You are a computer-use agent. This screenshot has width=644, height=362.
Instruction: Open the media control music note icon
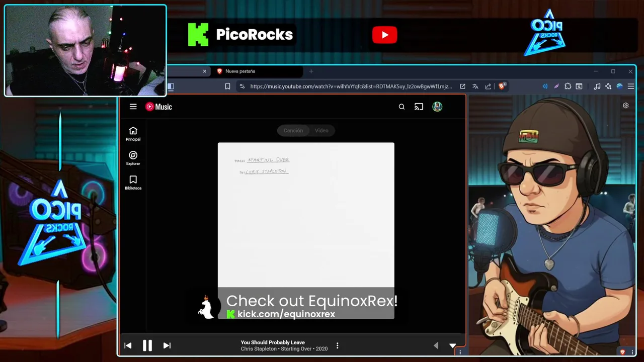597,86
